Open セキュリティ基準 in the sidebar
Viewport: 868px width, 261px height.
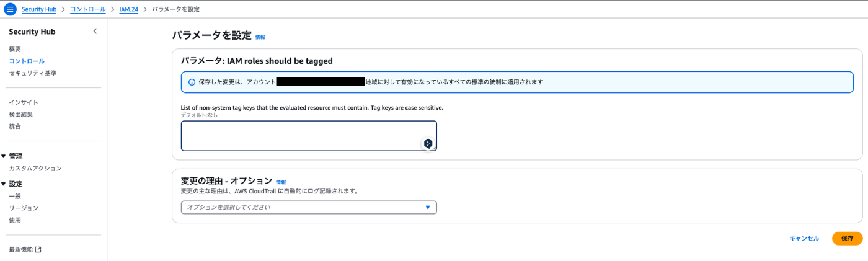(x=33, y=73)
